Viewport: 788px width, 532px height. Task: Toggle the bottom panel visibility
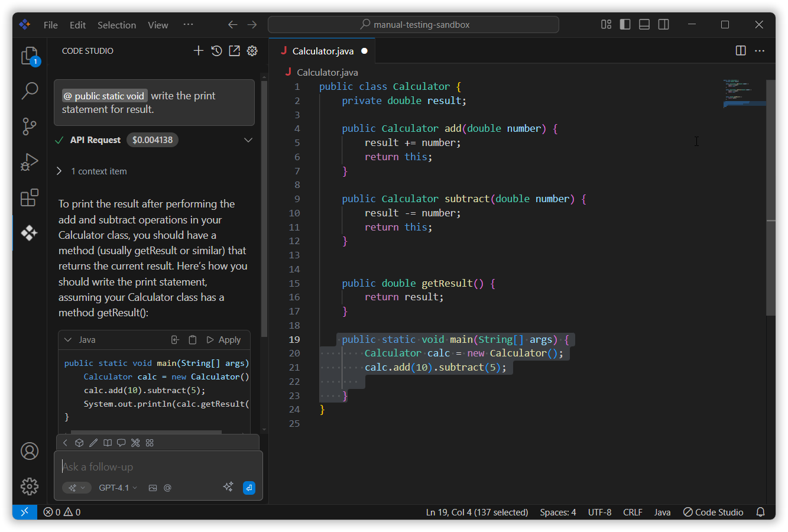click(644, 24)
